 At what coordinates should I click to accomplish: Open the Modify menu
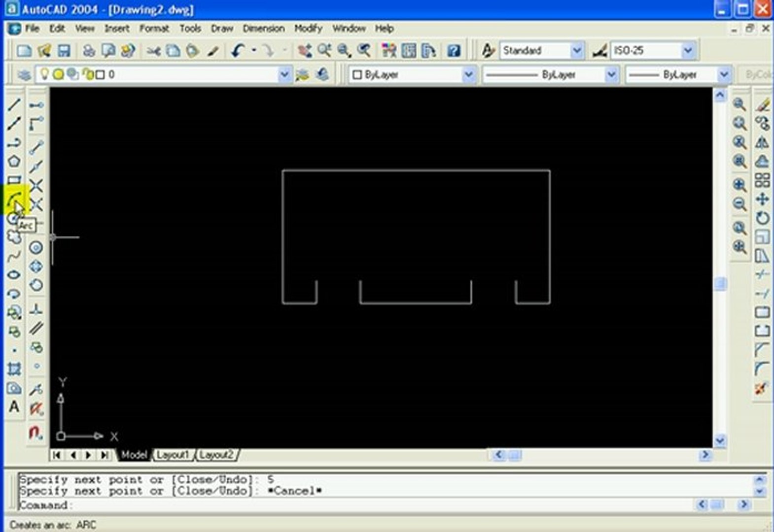308,29
